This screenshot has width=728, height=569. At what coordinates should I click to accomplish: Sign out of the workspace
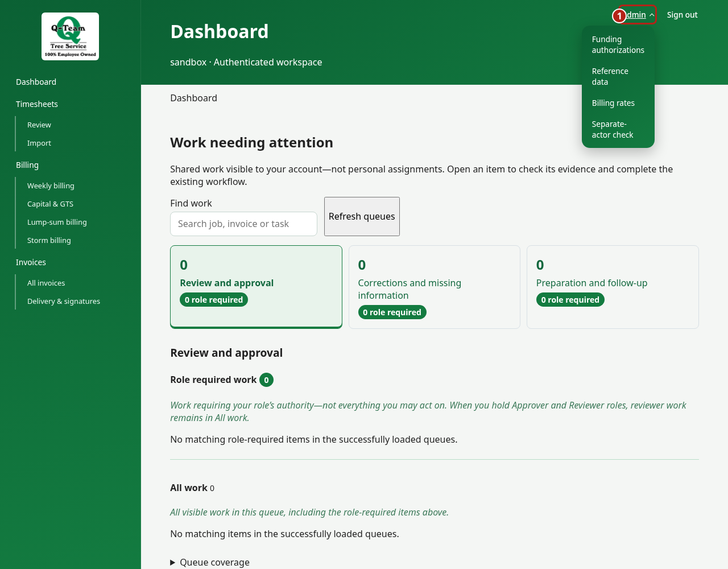[x=682, y=15]
